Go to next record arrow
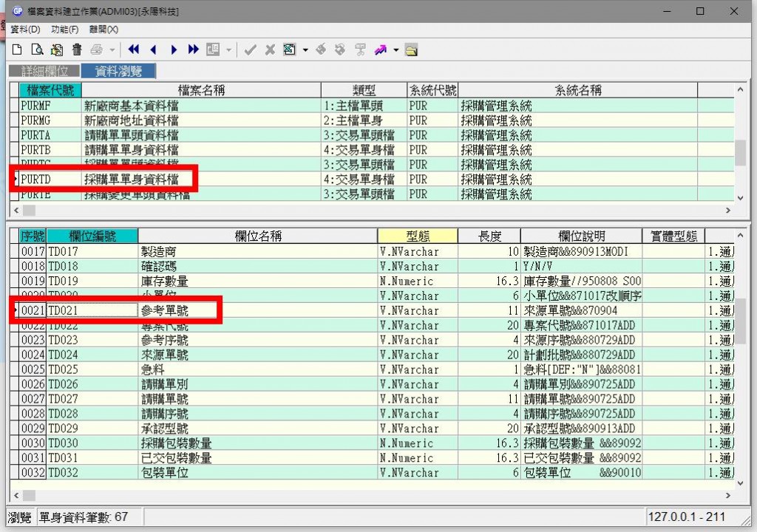The height and width of the screenshot is (532, 757). tap(174, 50)
